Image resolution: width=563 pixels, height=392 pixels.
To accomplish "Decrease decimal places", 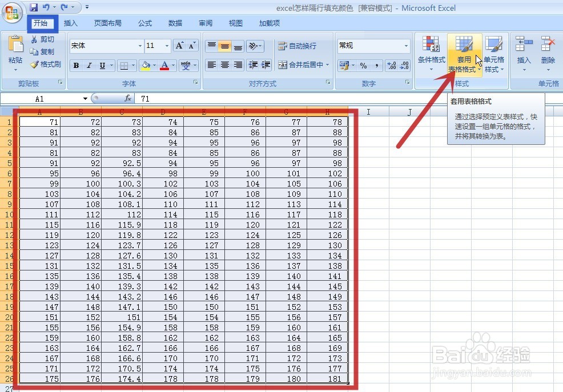I will [404, 65].
